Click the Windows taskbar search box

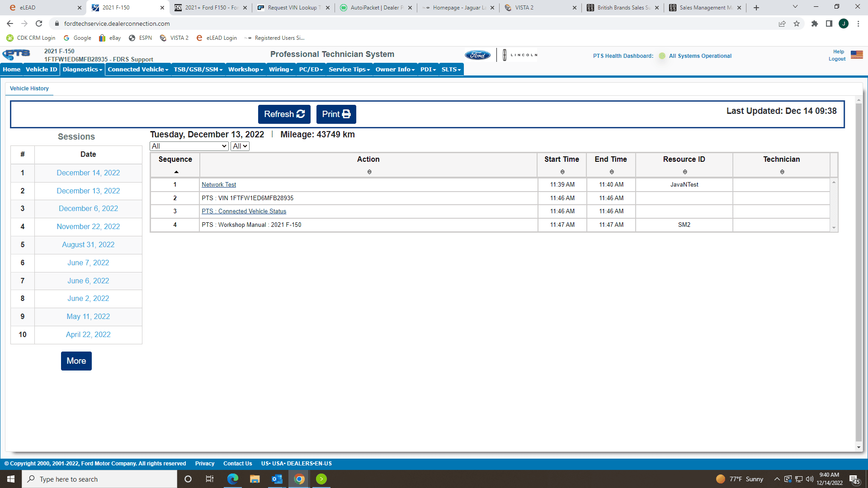[99, 479]
